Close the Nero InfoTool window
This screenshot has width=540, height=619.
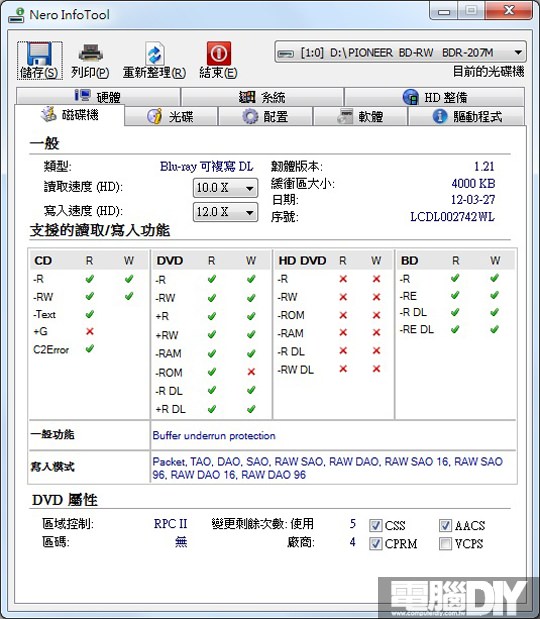tap(509, 10)
